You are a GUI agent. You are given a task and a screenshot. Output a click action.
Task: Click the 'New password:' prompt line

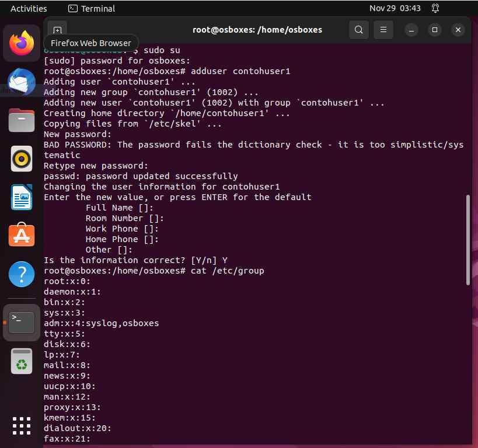click(78, 134)
